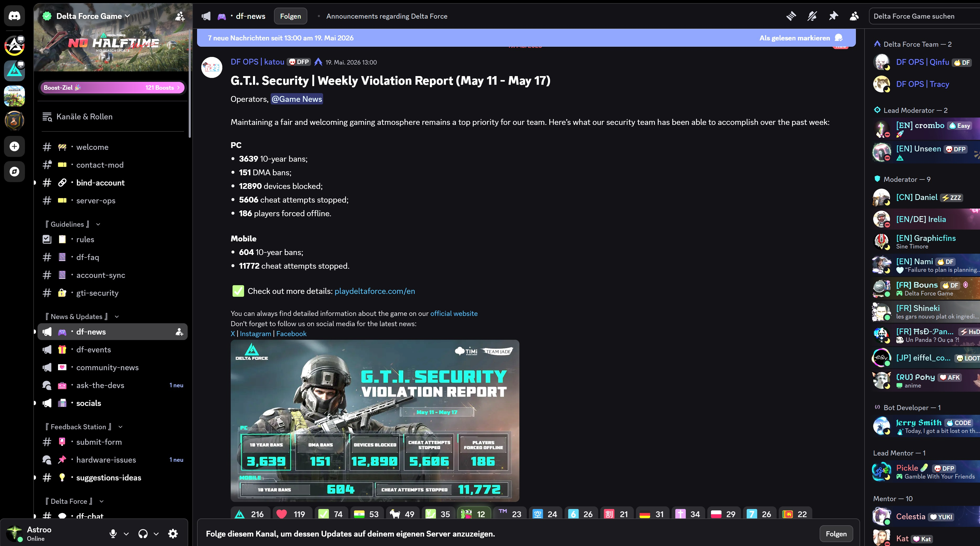The height and width of the screenshot is (546, 980).
Task: Toggle the member list icon
Action: [854, 16]
